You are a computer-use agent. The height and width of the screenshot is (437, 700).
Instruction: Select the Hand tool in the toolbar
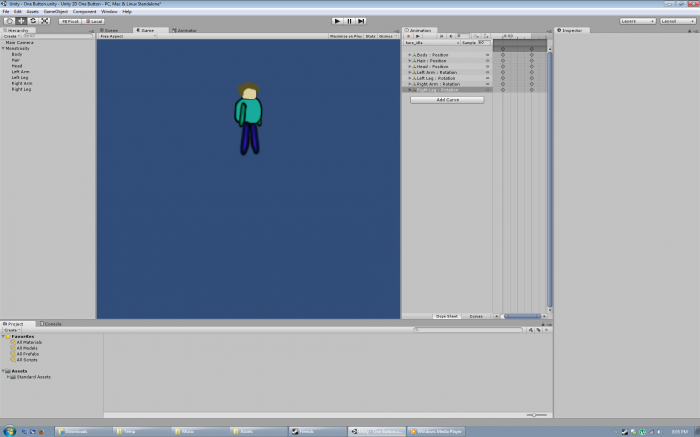point(9,21)
